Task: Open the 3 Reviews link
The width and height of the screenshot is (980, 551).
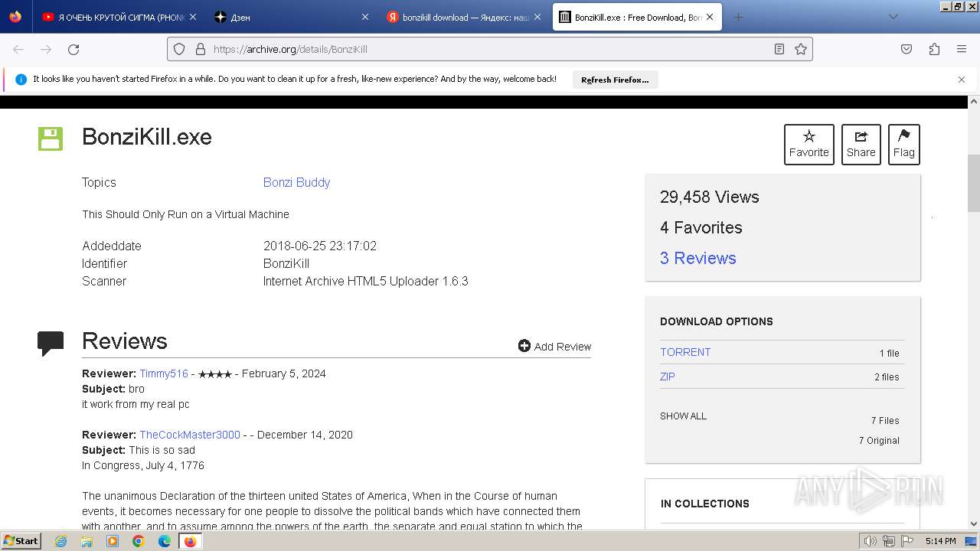Action: click(697, 258)
